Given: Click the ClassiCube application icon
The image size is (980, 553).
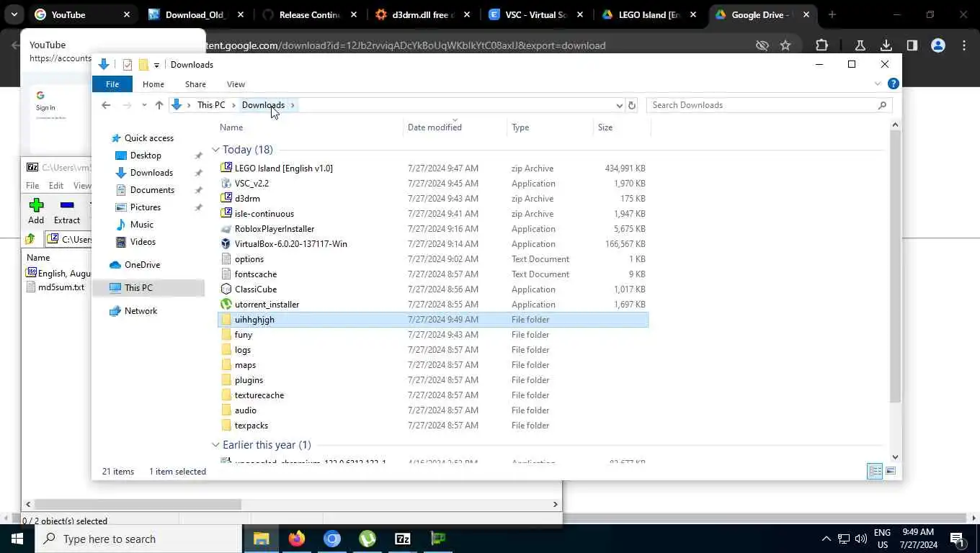Looking at the screenshot, I should [226, 289].
